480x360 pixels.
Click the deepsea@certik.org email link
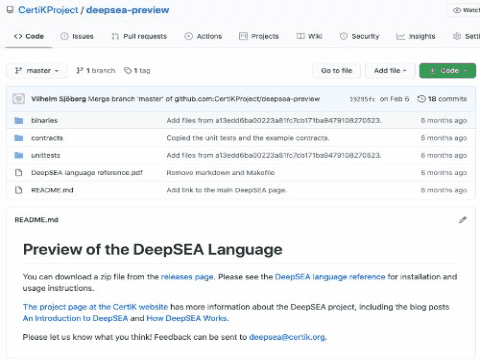click(287, 337)
